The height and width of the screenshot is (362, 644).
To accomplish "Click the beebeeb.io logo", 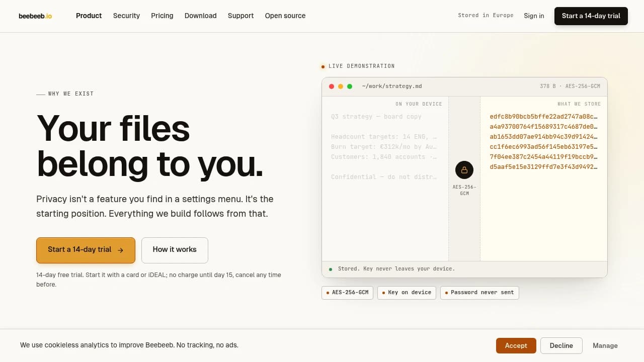I will [35, 16].
